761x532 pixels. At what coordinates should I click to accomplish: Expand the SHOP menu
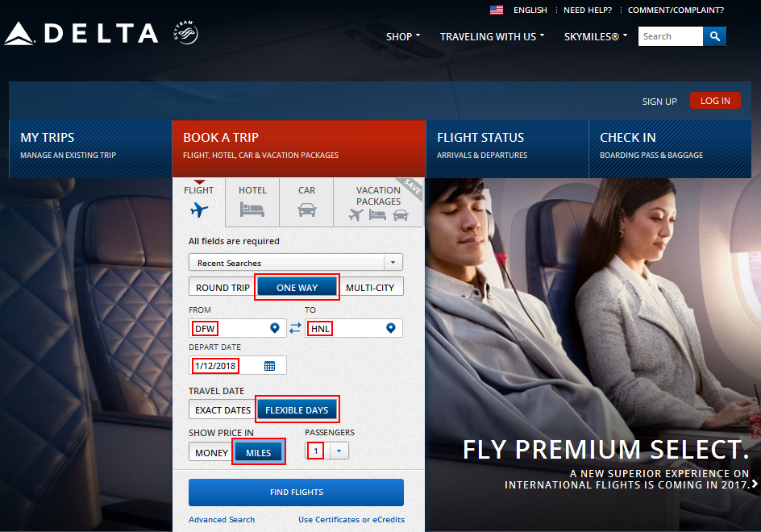click(403, 36)
